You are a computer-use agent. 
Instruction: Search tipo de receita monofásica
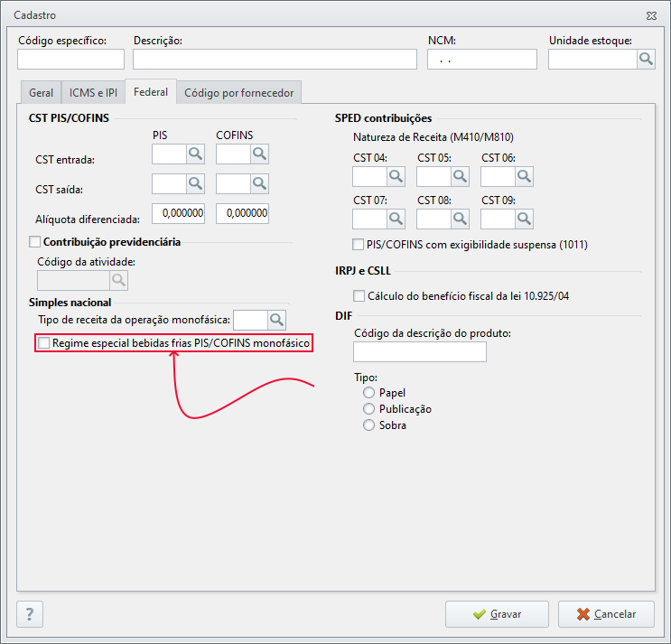pyautogui.click(x=277, y=320)
